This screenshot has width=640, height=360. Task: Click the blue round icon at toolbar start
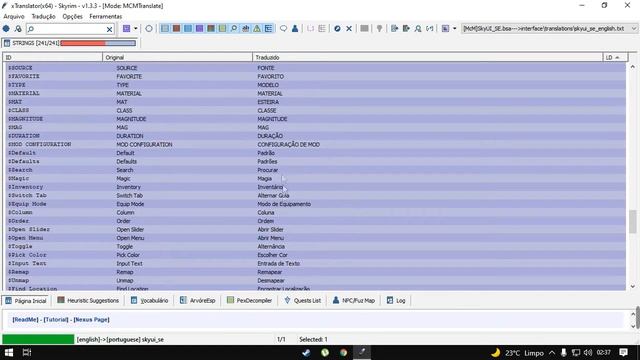click(6, 29)
